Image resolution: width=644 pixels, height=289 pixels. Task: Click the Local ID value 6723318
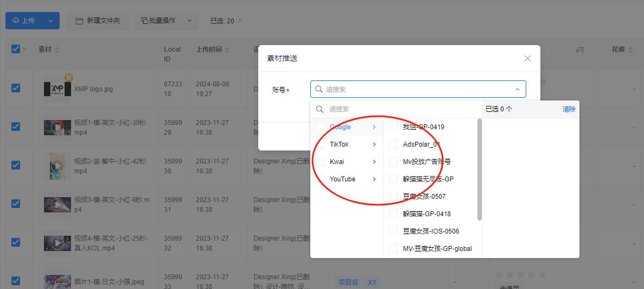click(x=173, y=89)
